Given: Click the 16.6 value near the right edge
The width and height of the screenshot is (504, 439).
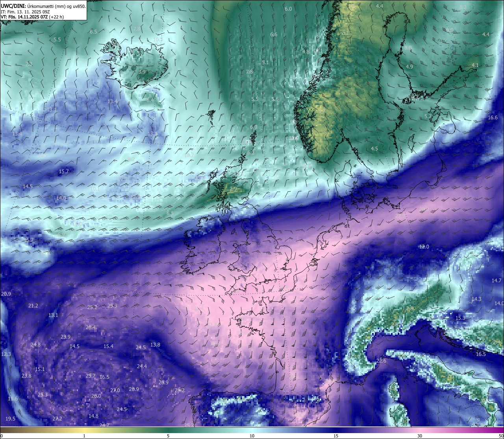Looking at the screenshot, I should point(493,117).
